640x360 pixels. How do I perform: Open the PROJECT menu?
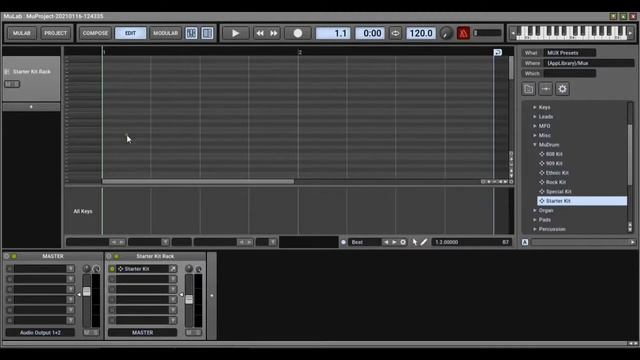[x=56, y=33]
